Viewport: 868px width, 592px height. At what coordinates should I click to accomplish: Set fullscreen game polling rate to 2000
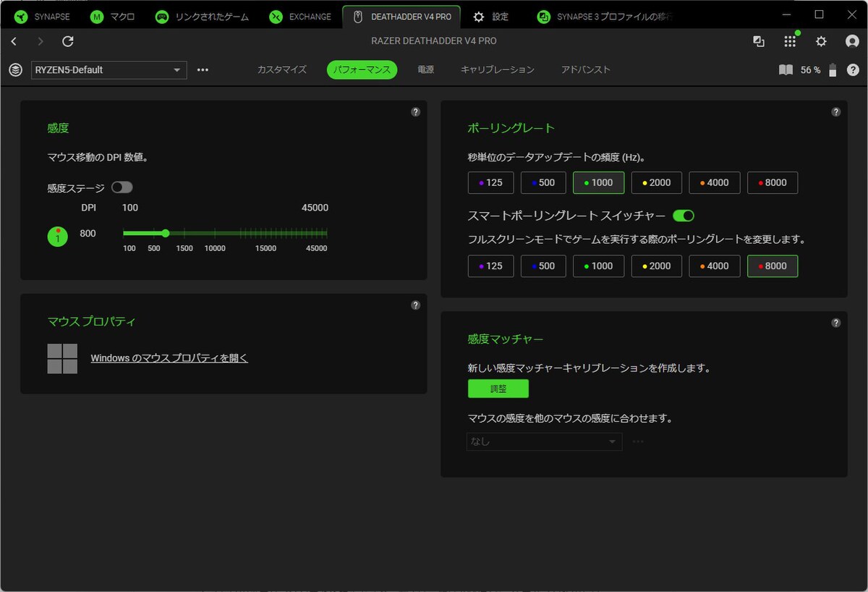click(656, 266)
